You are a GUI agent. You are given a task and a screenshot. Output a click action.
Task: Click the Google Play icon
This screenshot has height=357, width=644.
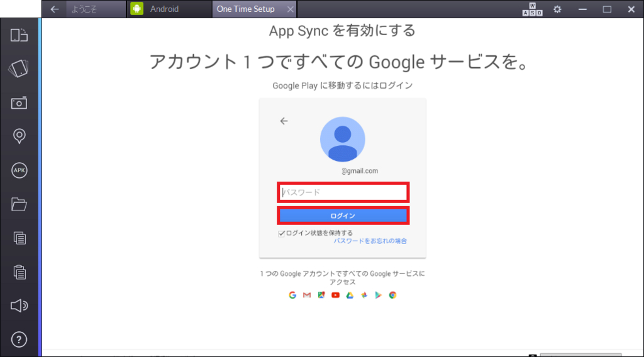coord(378,295)
